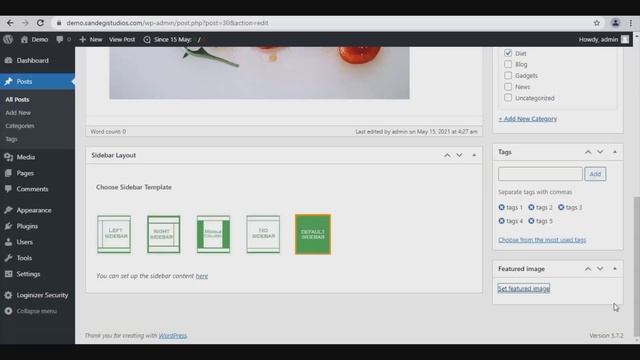Remove tag 'tags 4'

coord(502,221)
